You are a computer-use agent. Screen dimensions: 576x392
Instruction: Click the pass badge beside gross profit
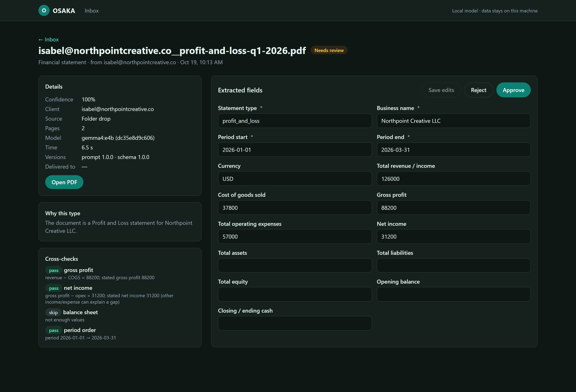[54, 270]
